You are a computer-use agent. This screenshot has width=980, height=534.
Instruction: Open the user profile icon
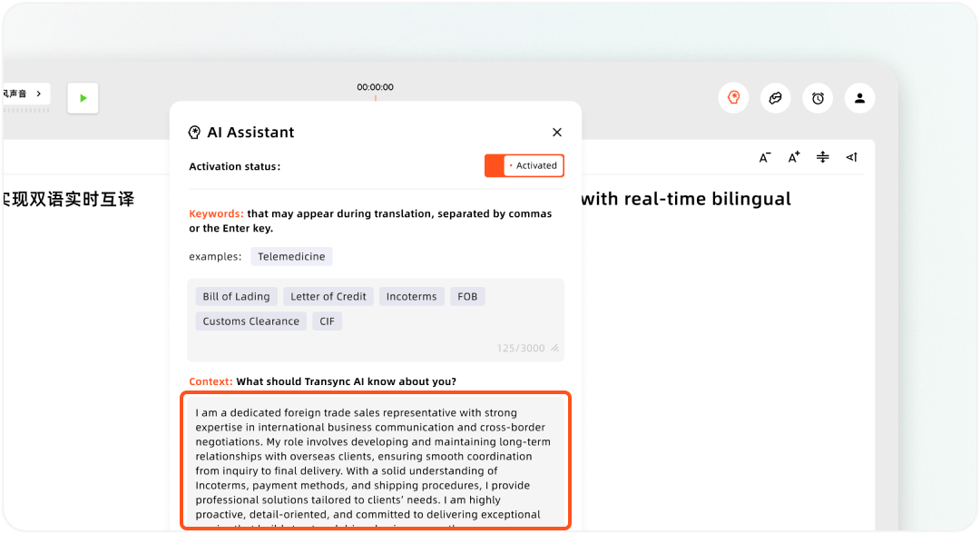pyautogui.click(x=860, y=98)
